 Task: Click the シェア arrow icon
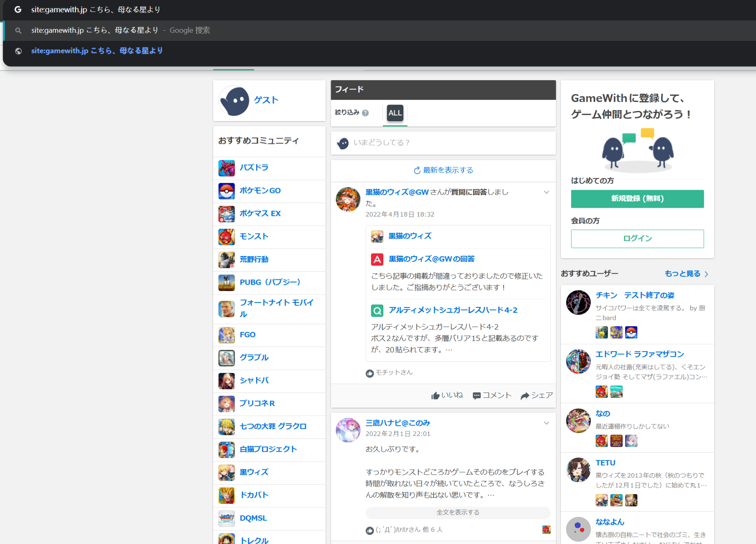525,396
